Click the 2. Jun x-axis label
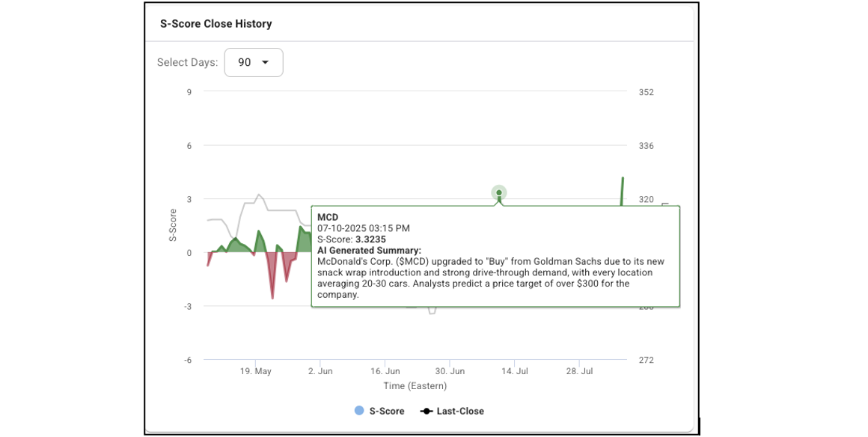Viewport: 868px width, 437px height. (x=320, y=371)
